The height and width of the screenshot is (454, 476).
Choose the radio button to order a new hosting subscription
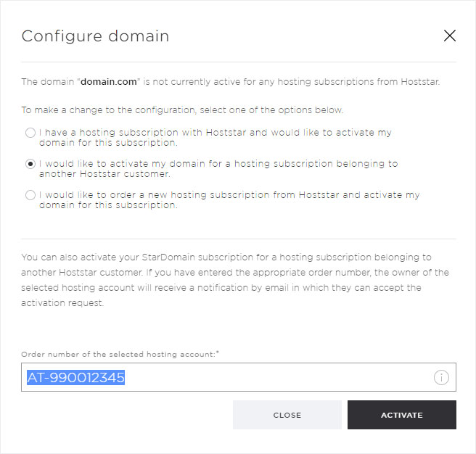pos(30,195)
